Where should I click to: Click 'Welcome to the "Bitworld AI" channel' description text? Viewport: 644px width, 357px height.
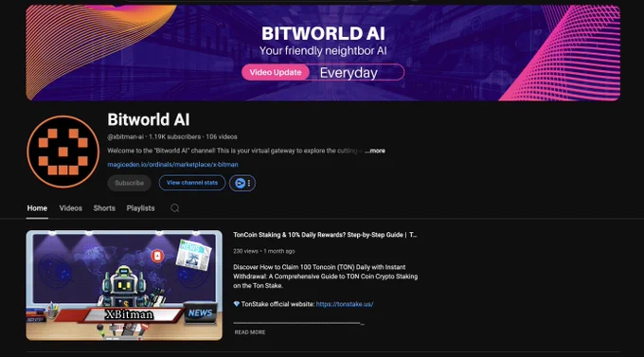[x=235, y=151]
